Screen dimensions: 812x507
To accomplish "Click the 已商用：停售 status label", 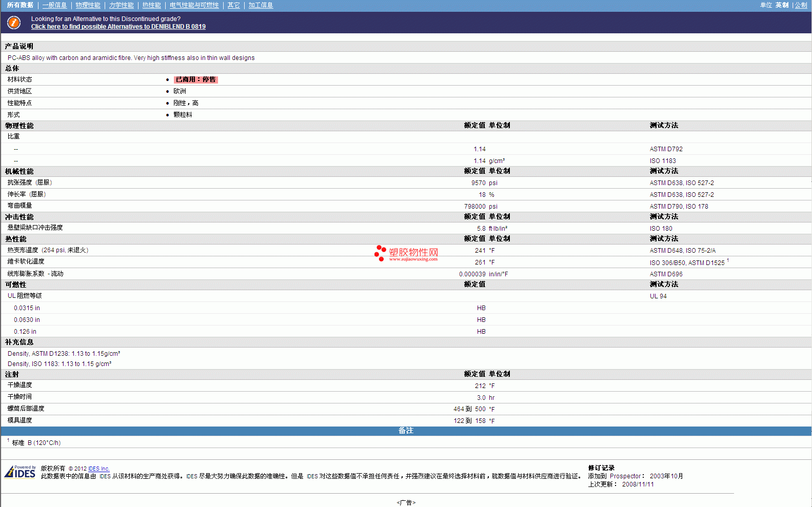I will pyautogui.click(x=195, y=79).
